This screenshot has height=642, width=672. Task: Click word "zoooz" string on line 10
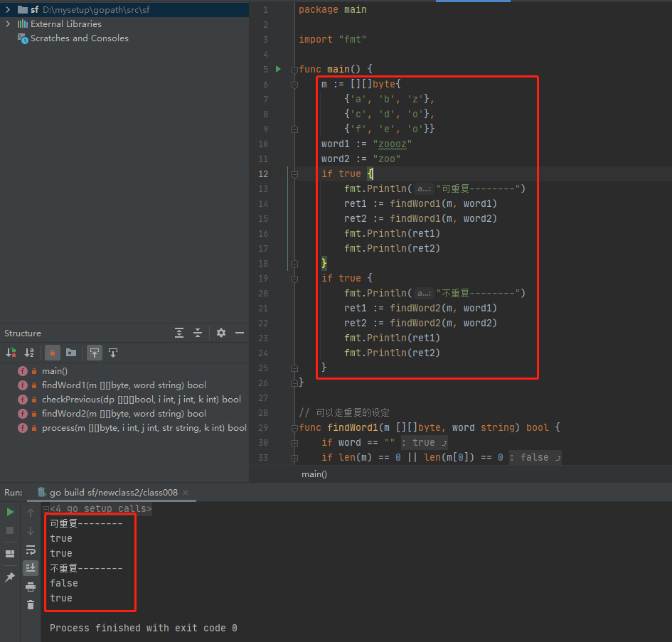pos(392,144)
